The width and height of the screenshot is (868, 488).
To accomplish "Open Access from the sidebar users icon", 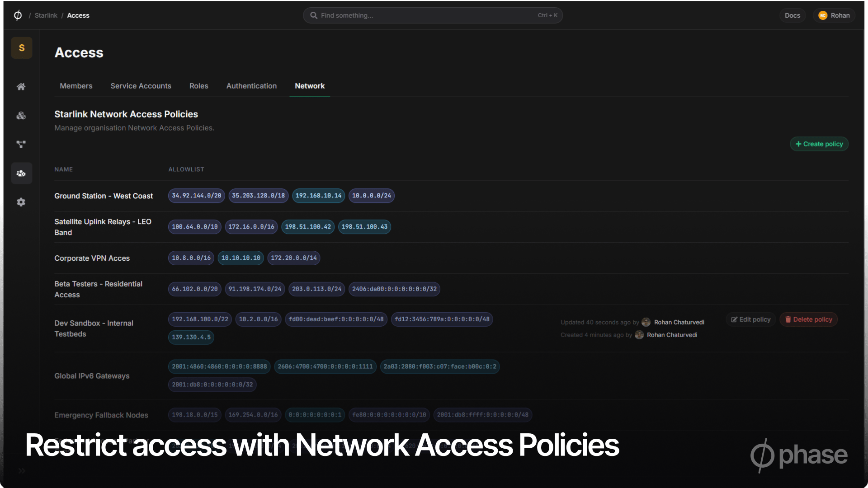I will click(x=21, y=174).
